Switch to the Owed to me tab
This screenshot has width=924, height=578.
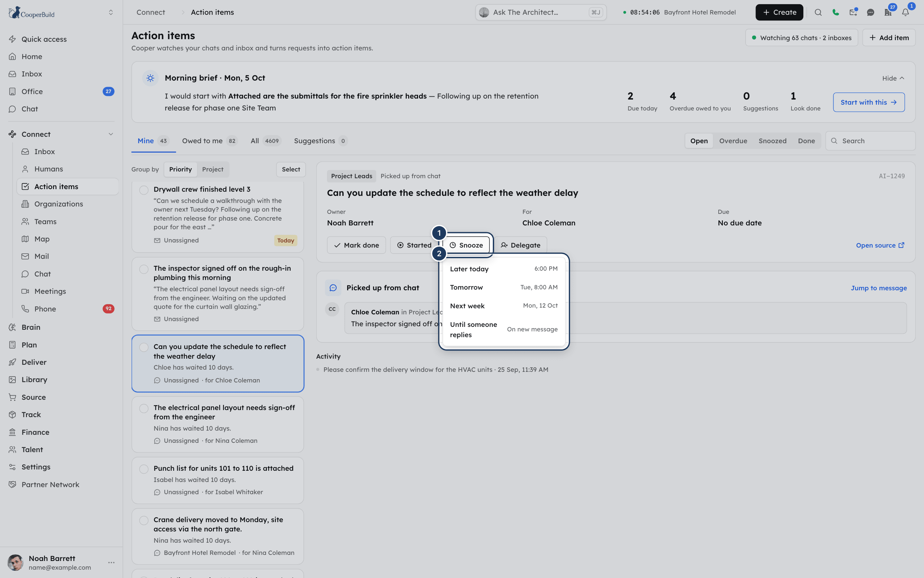(210, 141)
